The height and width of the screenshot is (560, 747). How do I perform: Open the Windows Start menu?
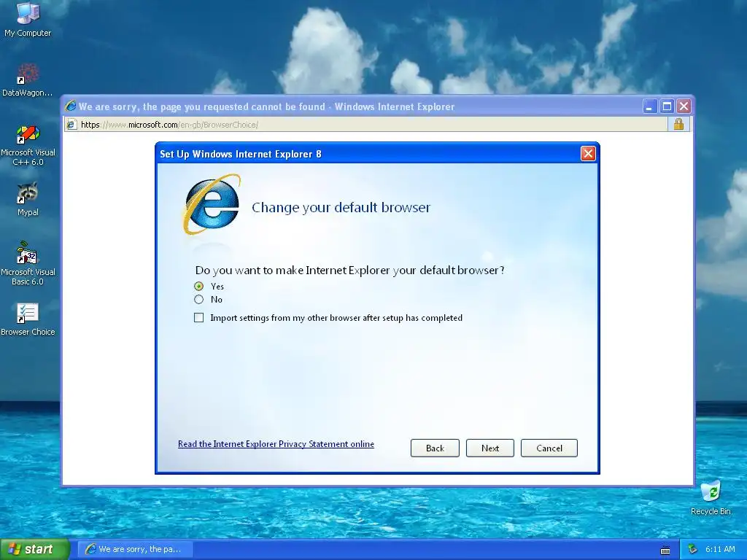34,549
